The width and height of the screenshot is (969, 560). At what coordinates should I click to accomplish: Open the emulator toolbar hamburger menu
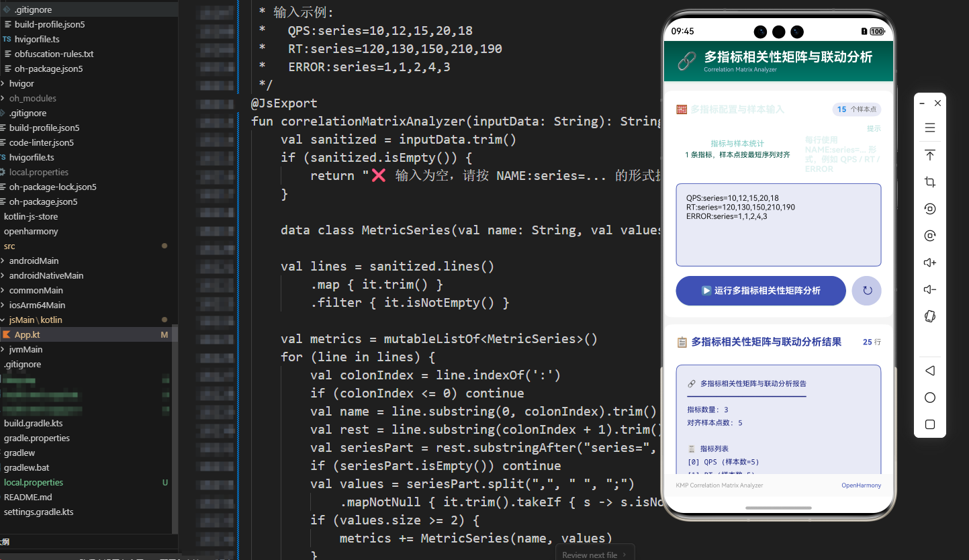point(930,128)
